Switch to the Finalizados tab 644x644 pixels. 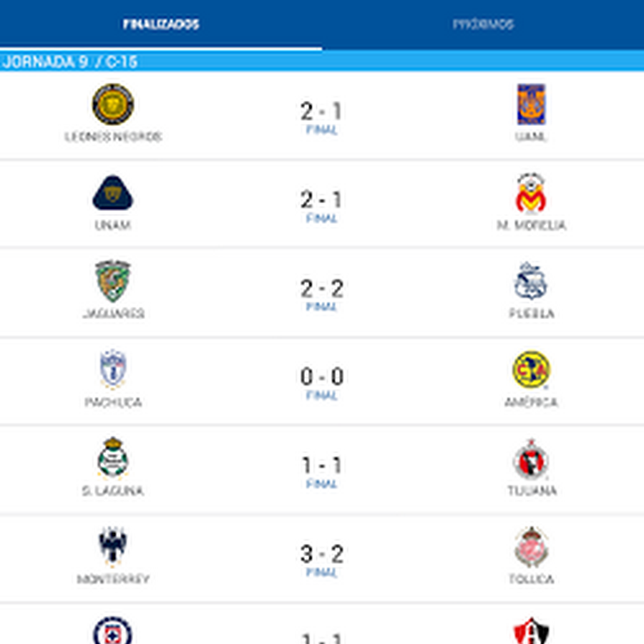[x=161, y=24]
